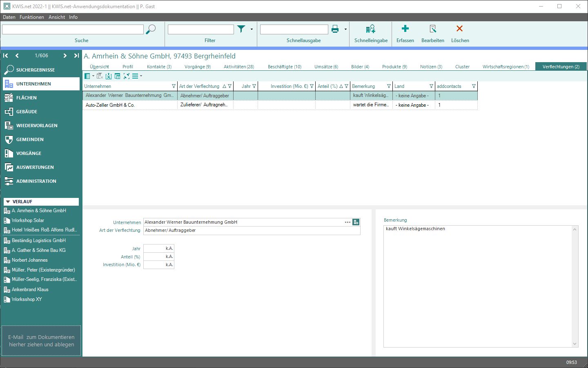Screen dimensions: 588x368
Task: Select Gebäude in sidebar
Action: tap(41, 112)
